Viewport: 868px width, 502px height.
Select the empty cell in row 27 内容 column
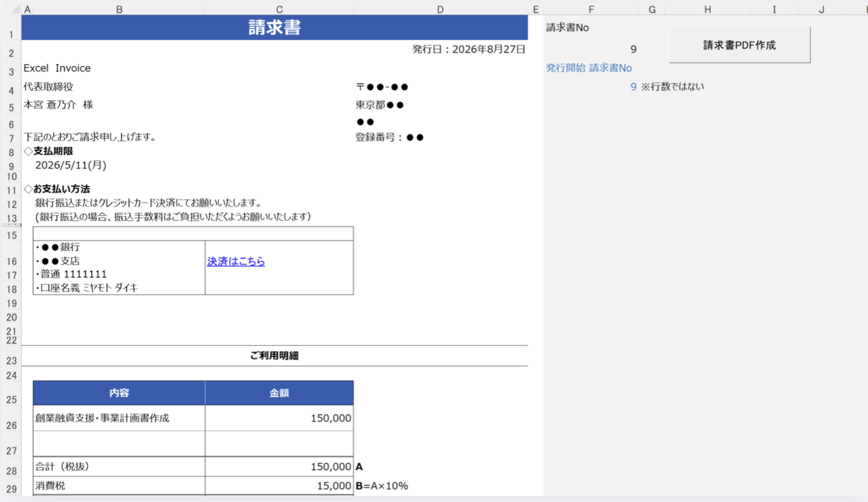[x=119, y=444]
